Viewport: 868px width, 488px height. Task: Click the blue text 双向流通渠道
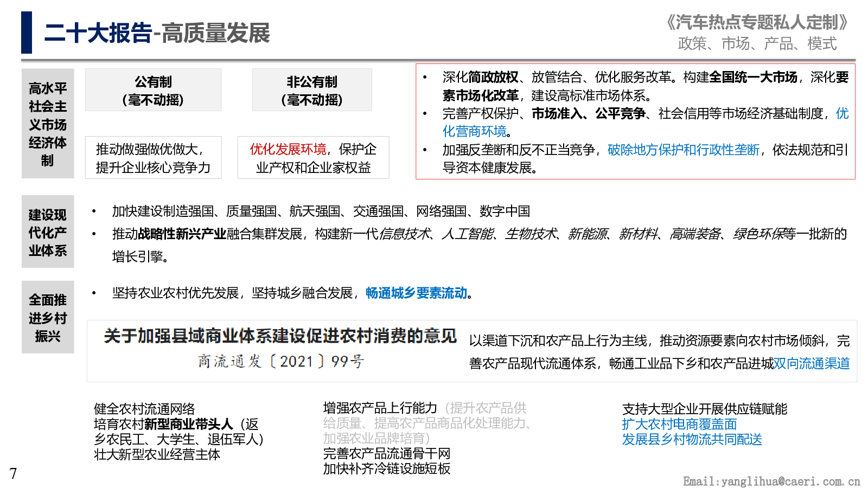(x=812, y=363)
